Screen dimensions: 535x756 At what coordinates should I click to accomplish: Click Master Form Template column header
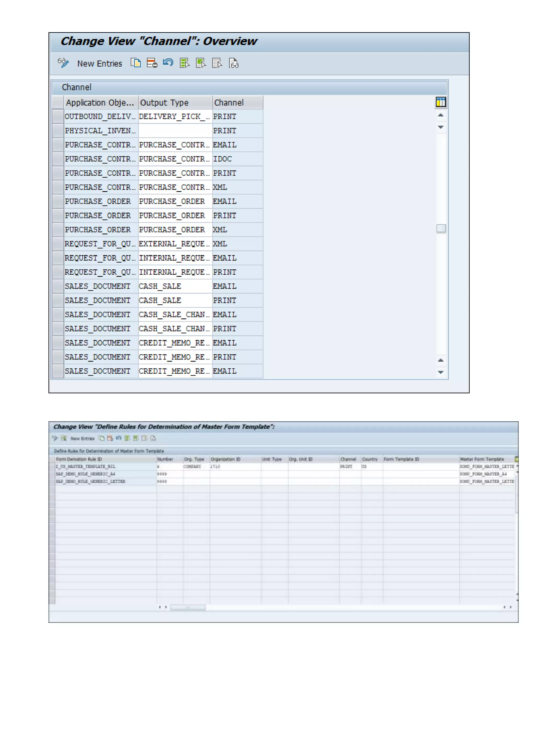point(487,459)
